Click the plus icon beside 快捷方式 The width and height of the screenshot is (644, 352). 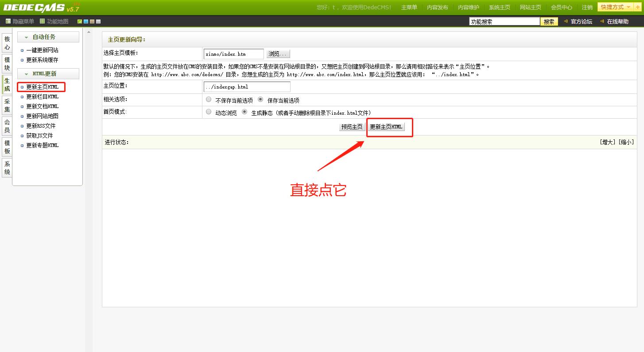[x=638, y=7]
